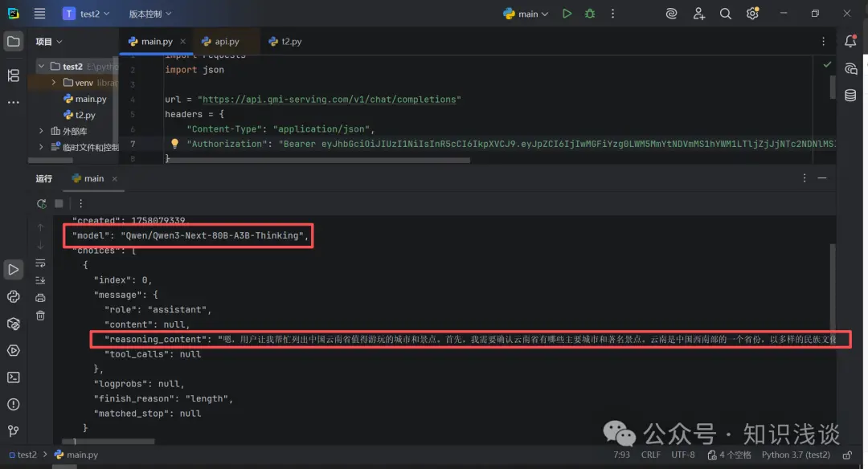868x469 pixels.
Task: Toggle scroll to end of output
Action: [40, 280]
